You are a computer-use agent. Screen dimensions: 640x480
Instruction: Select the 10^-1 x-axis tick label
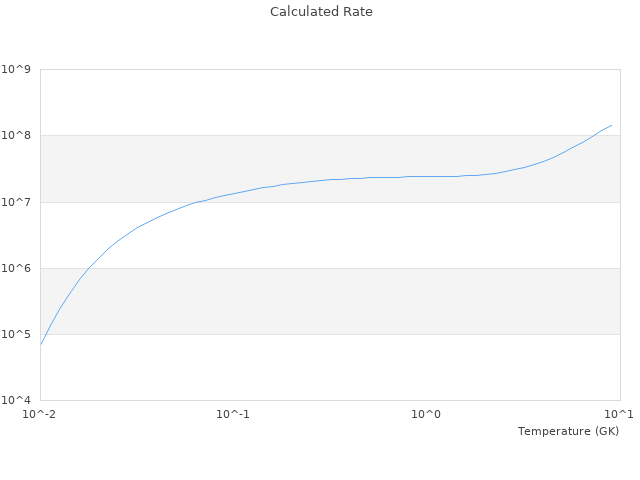[233, 414]
